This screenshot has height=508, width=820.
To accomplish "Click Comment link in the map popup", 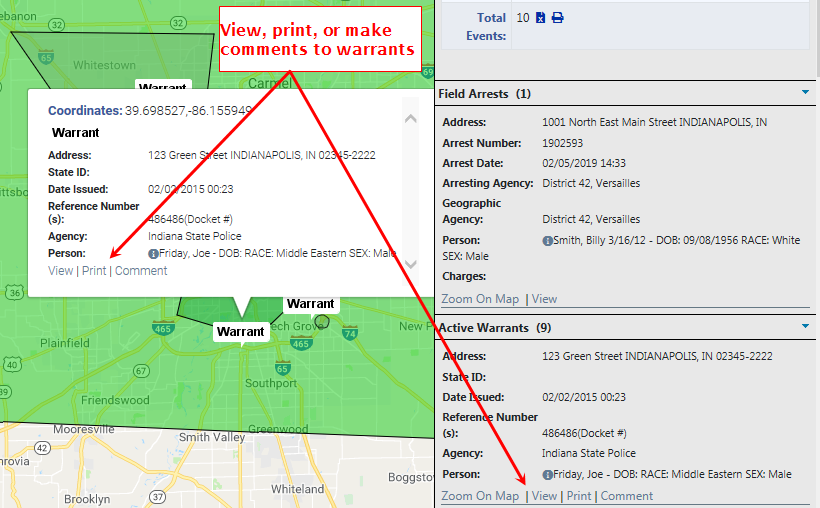I will coord(141,271).
